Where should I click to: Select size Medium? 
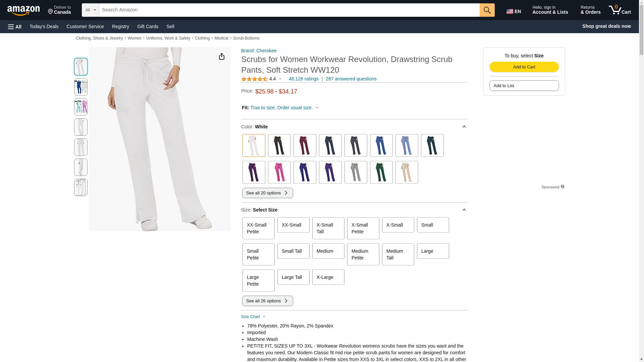click(328, 251)
